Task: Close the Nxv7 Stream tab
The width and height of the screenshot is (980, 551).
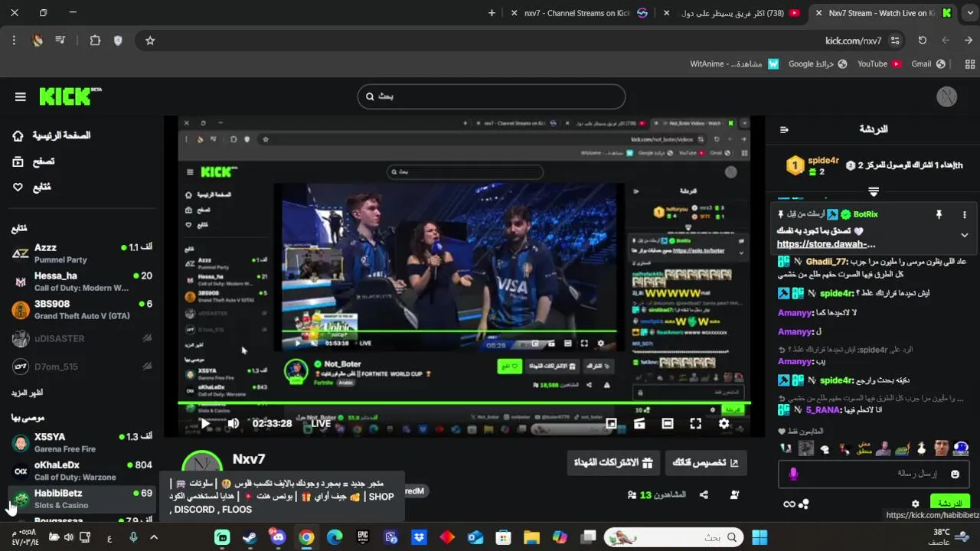Action: coord(818,13)
